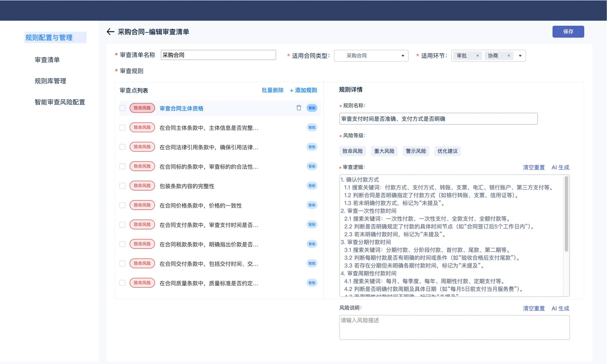607x364 pixels.
Task: Click 智能 badge on 在合同质量条款中 row
Action: [x=312, y=283]
